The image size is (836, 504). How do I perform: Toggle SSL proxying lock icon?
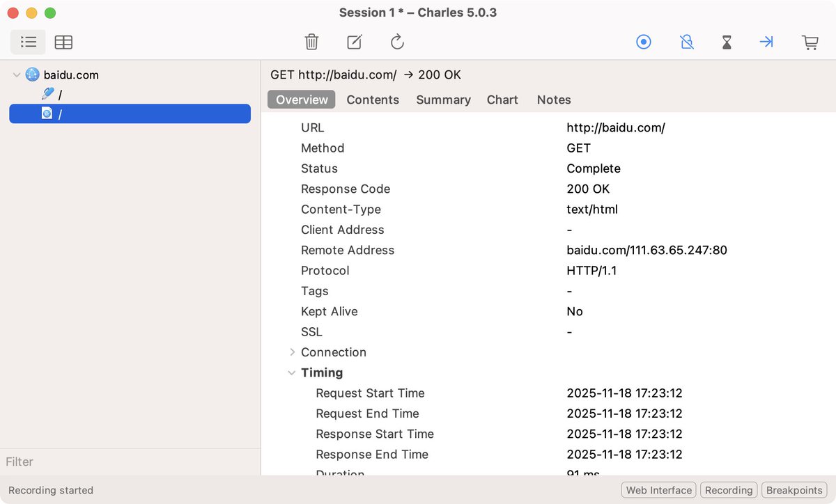pyautogui.click(x=687, y=42)
